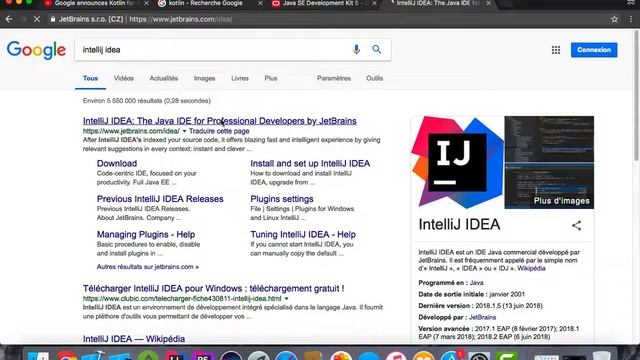The width and height of the screenshot is (640, 360).
Task: Open the 'Managing Plugins - Help' sitelink
Action: pos(146,234)
